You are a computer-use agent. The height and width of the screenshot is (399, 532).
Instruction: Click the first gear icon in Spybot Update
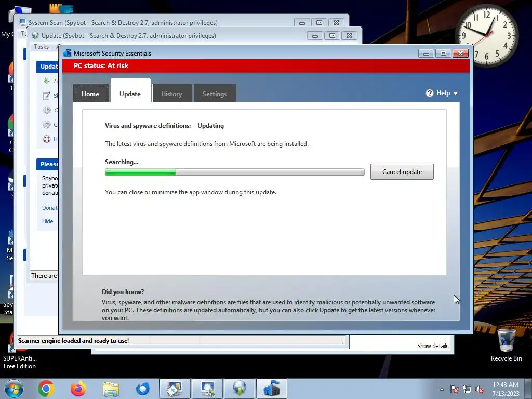tap(47, 110)
